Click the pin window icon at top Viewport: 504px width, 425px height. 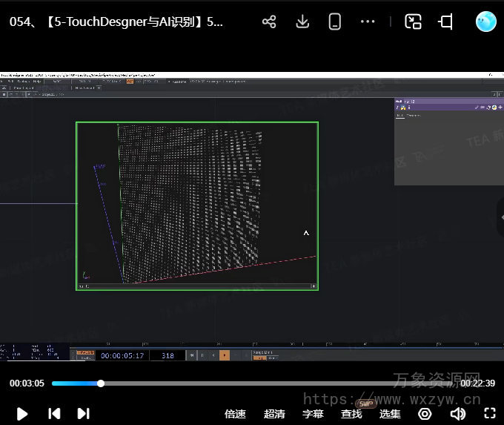point(445,22)
